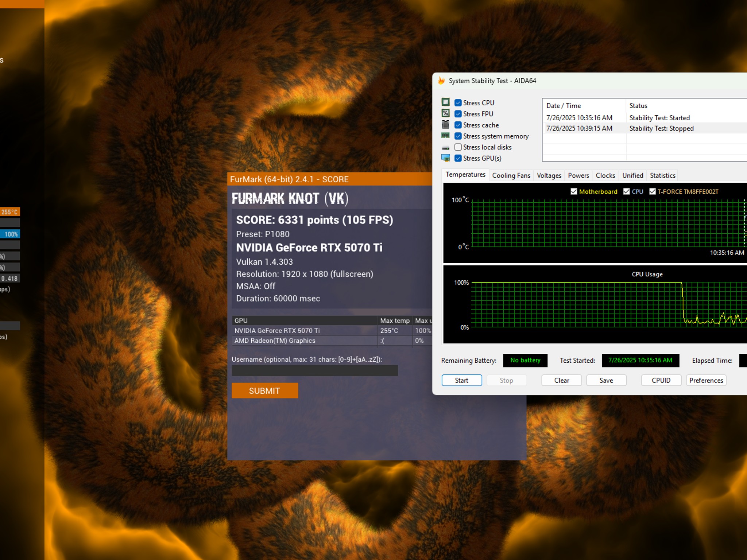Toggle the T-FORCE TM8FFE002T graph checkbox
The image size is (747, 560).
point(653,191)
